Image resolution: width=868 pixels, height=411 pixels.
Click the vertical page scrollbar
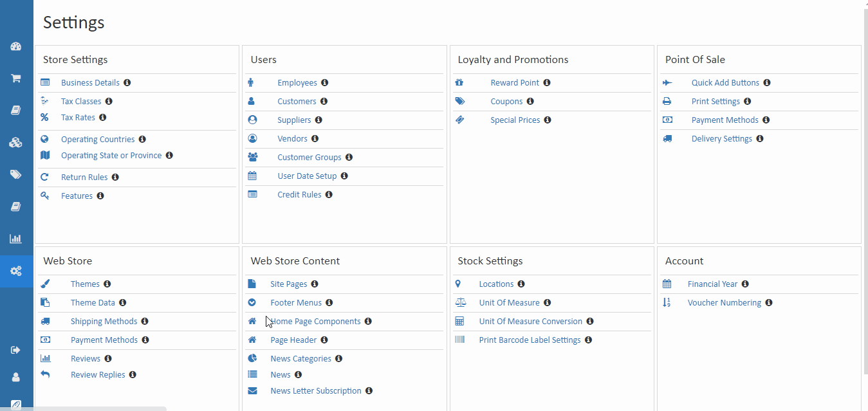coord(865,193)
